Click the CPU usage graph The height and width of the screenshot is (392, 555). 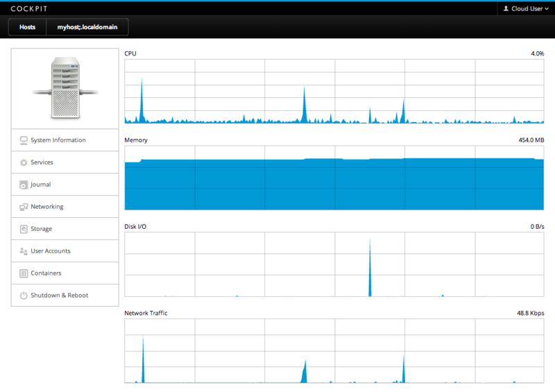pos(334,92)
